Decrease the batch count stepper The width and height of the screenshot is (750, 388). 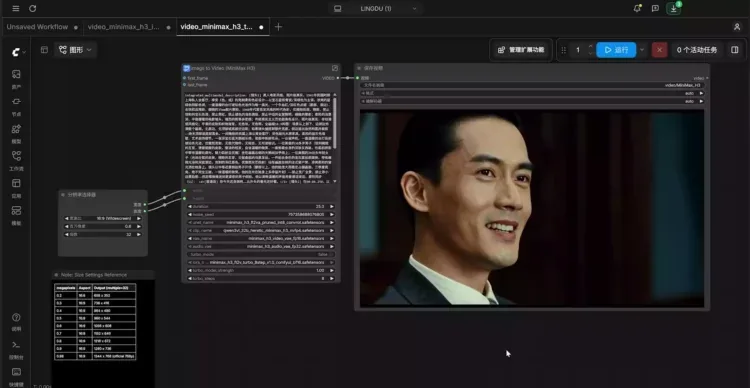[590, 53]
